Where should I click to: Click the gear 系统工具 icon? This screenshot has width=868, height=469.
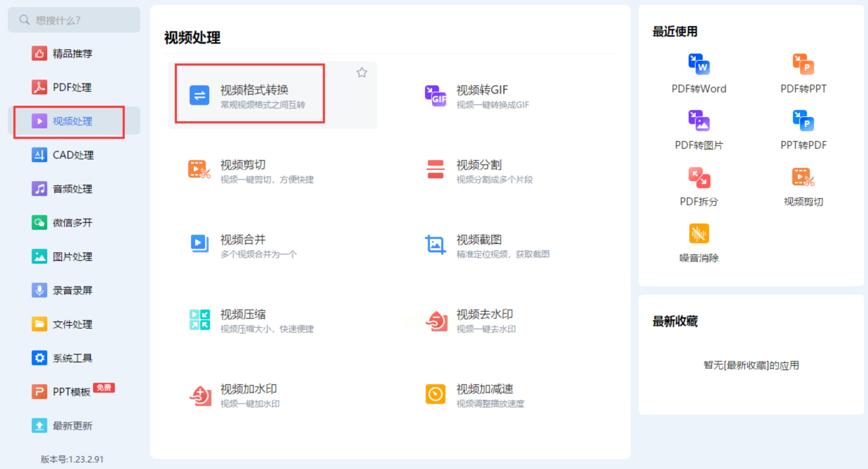(x=39, y=358)
